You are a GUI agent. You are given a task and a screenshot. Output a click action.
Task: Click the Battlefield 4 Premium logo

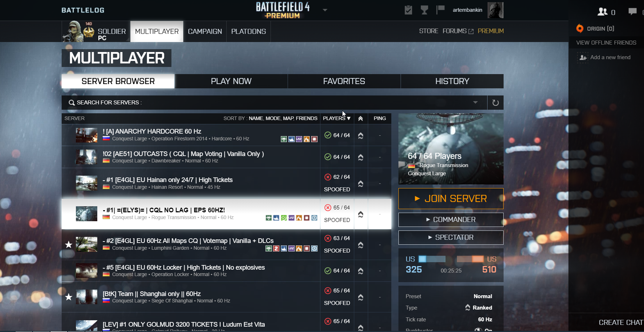[283, 10]
